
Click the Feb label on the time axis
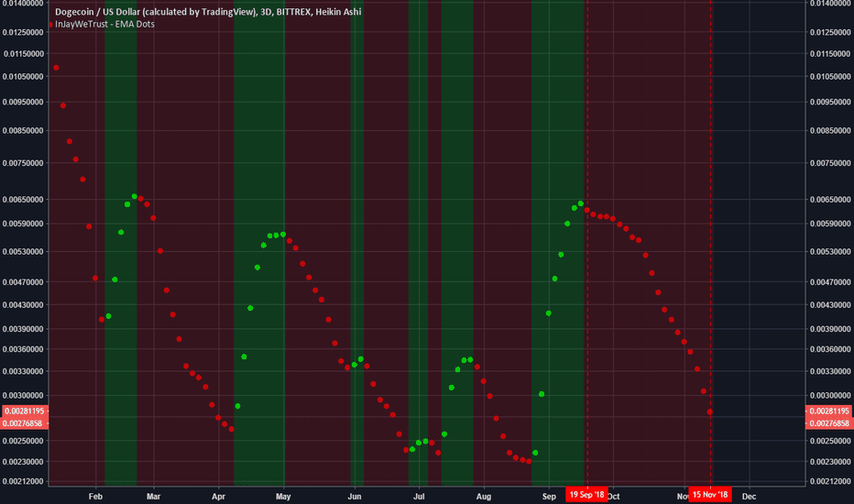[x=95, y=497]
